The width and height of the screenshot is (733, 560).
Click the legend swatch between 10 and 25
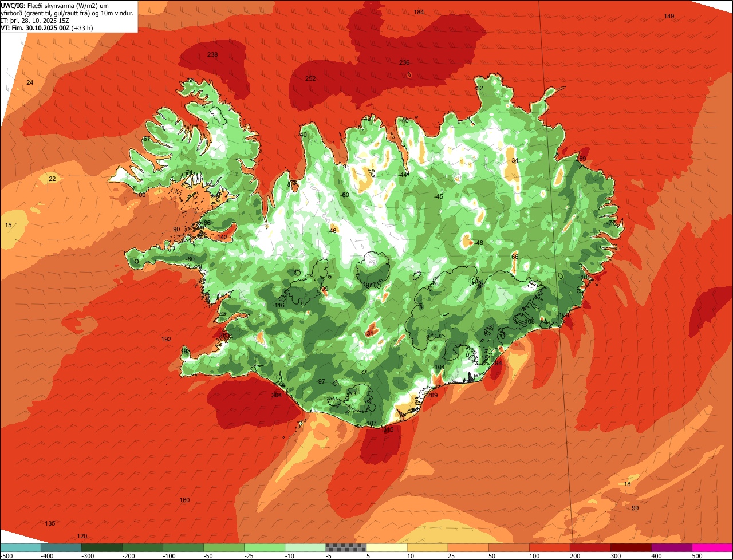pos(427,547)
